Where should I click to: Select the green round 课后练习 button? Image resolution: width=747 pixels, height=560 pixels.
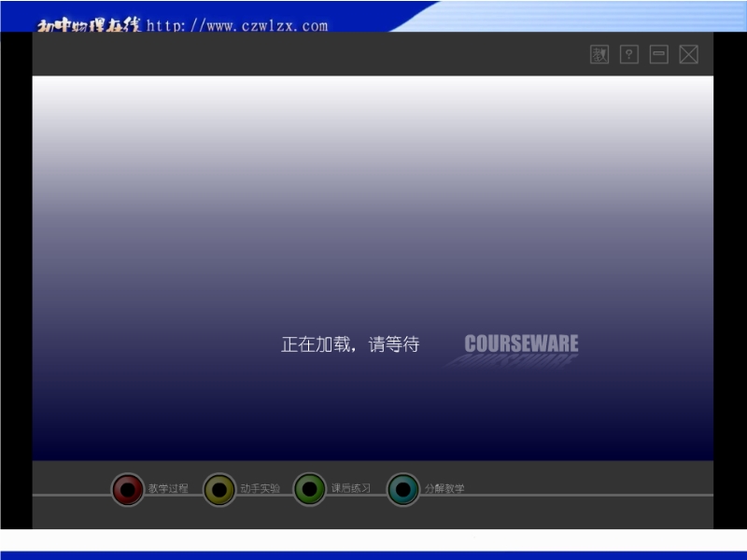tap(309, 488)
